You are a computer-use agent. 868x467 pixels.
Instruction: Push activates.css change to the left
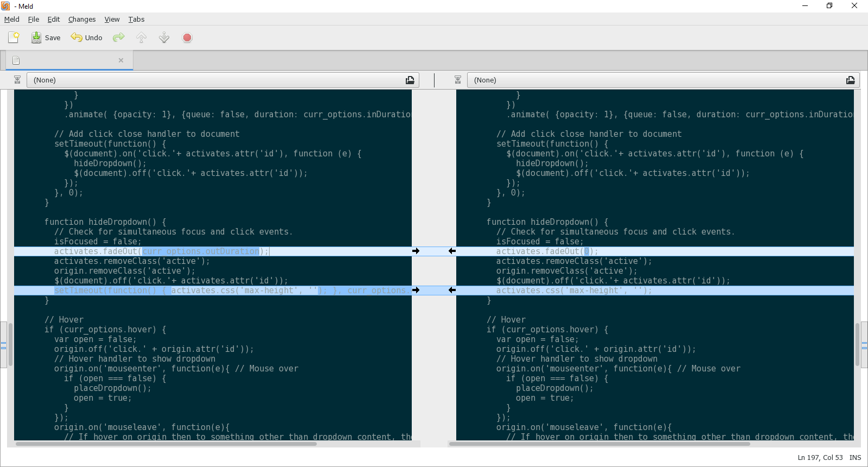point(452,290)
